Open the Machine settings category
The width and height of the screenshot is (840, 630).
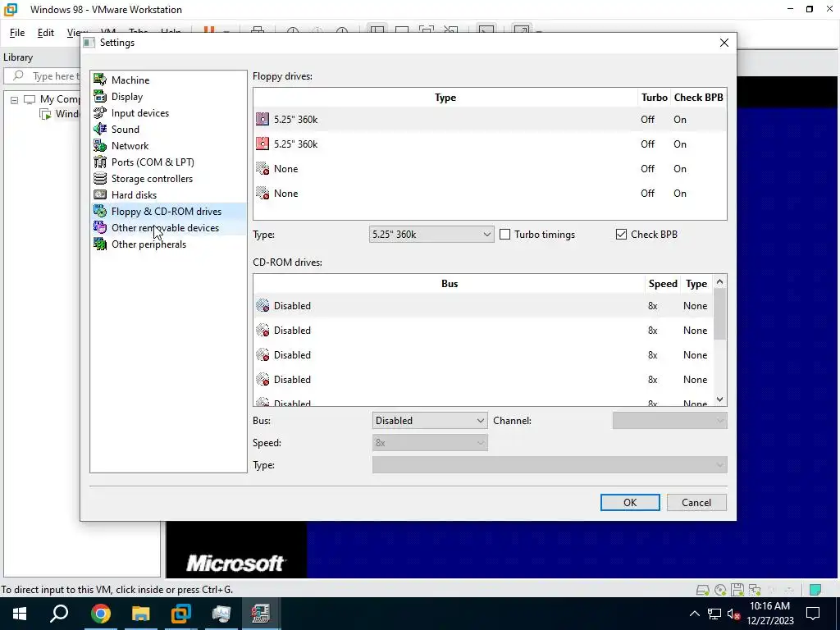tap(130, 80)
